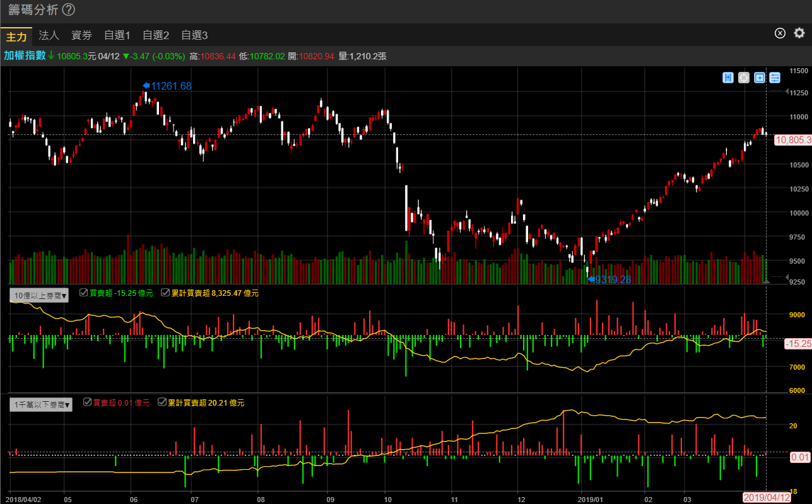Switch to the 法人 tab
The height and width of the screenshot is (504, 812).
tap(49, 35)
